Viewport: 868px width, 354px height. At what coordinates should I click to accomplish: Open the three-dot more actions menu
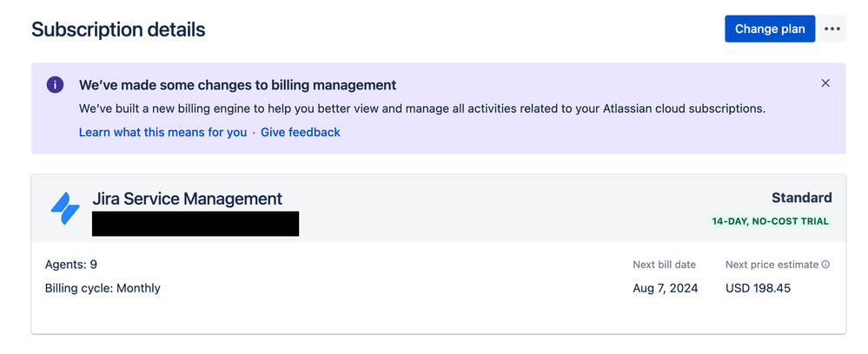coord(832,29)
